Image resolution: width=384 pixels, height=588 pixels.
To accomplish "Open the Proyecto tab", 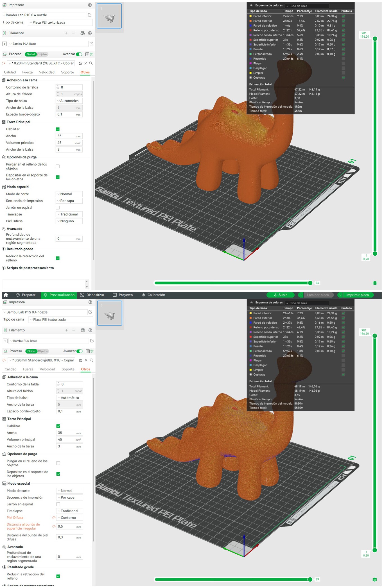I will (x=123, y=295).
